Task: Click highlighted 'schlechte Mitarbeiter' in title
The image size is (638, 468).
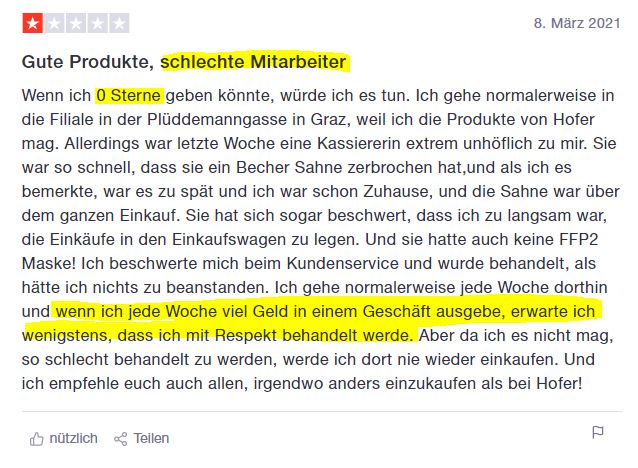Action: coord(253,62)
